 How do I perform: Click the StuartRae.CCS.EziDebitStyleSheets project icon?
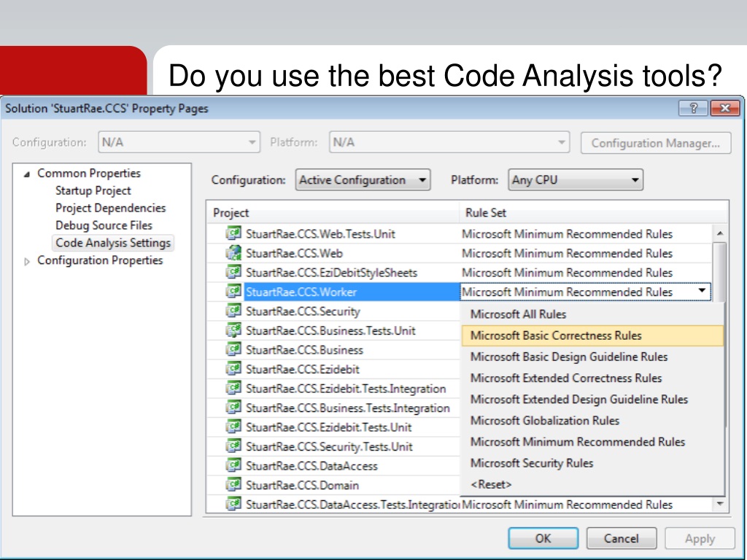pyautogui.click(x=233, y=272)
